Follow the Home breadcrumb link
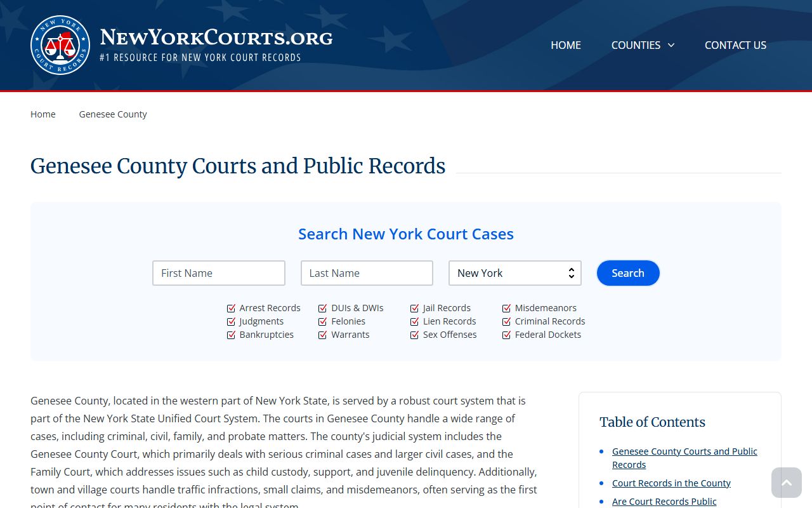The height and width of the screenshot is (508, 812). pos(43,114)
